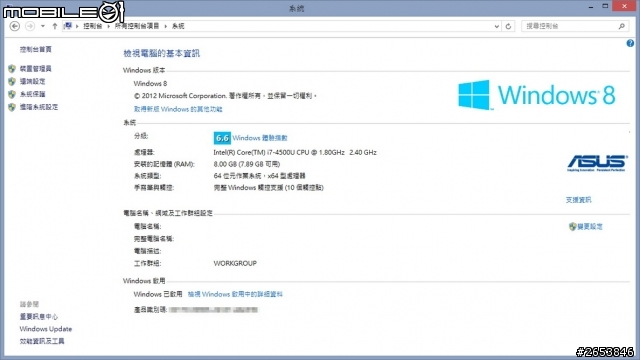
Task: Click shield icon beside 變更設定
Action: 572,227
